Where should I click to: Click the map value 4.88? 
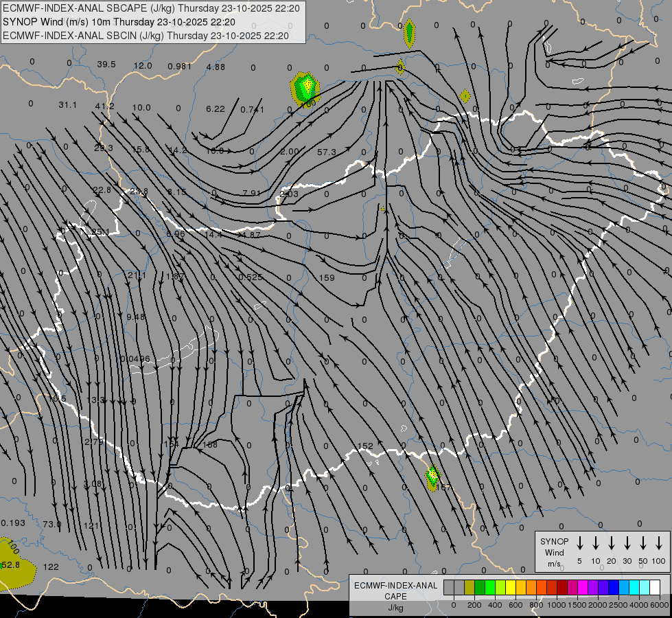216,67
